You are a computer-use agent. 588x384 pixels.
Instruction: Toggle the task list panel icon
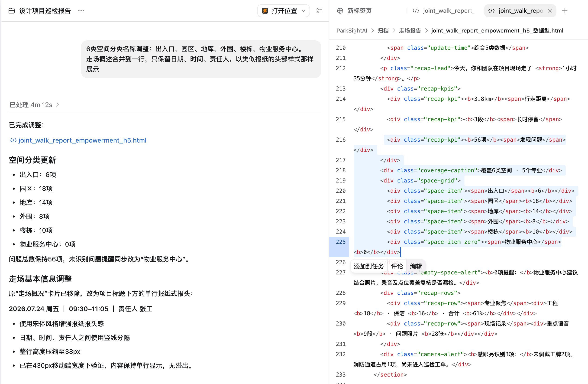[319, 11]
